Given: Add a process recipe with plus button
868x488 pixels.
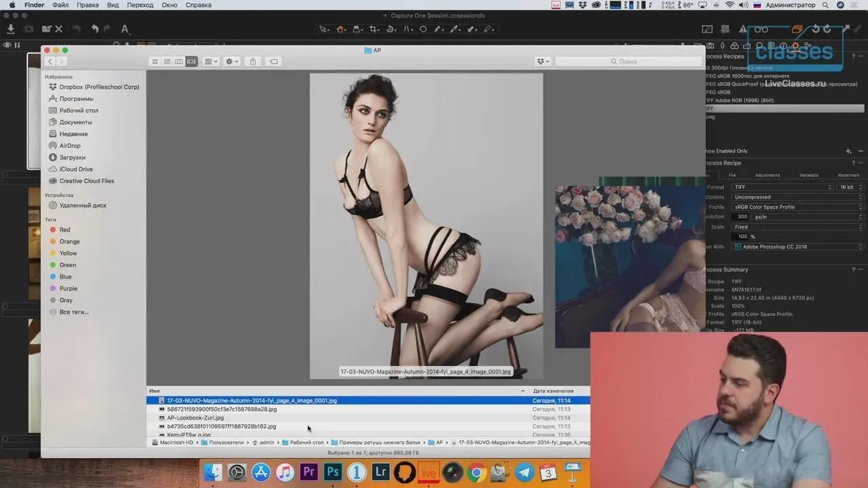Looking at the screenshot, I should click(x=848, y=151).
